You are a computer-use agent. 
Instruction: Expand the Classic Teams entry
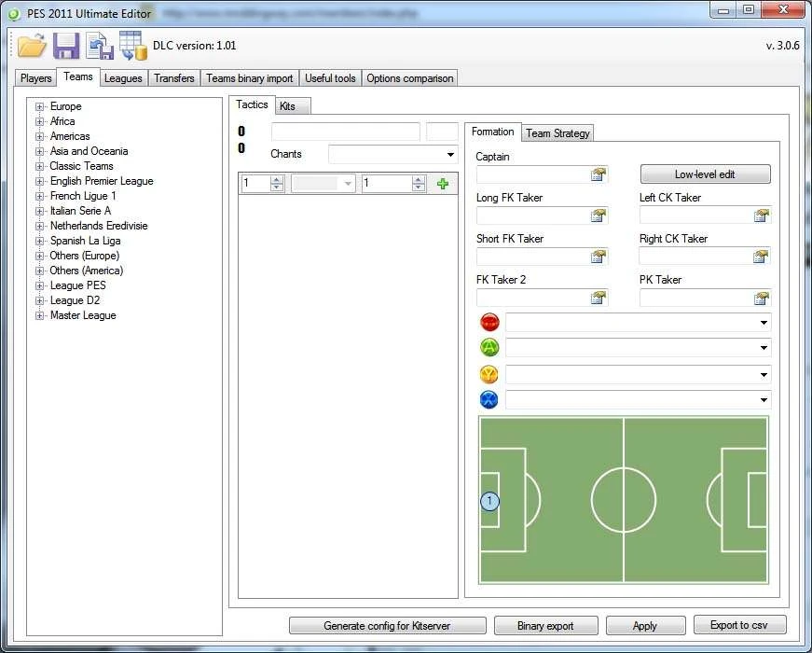click(x=38, y=166)
